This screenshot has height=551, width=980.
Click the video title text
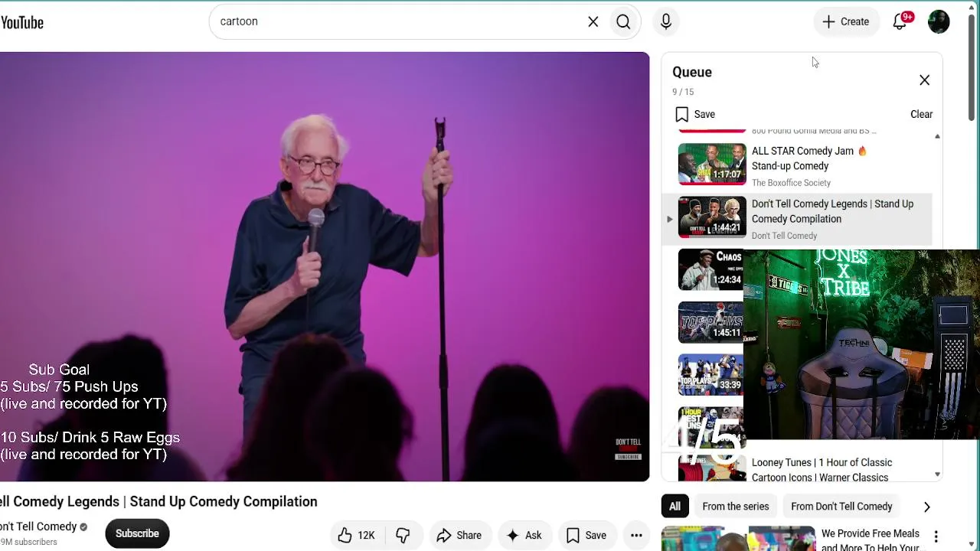(x=158, y=502)
